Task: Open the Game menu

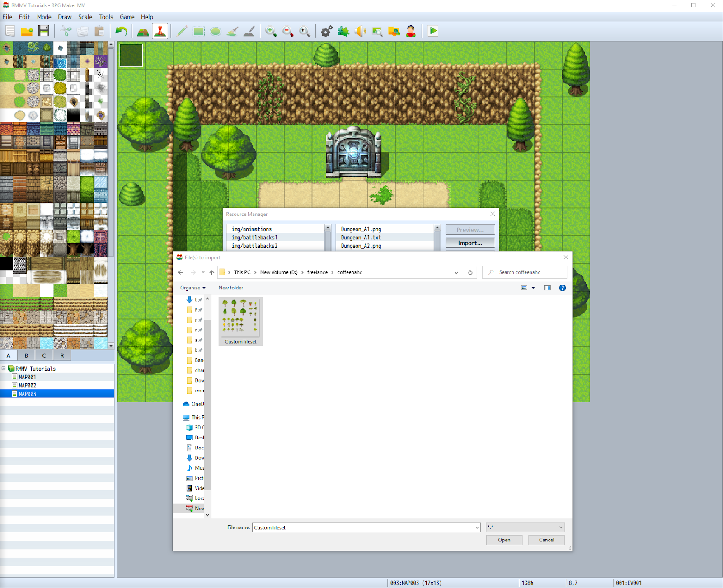Action: tap(127, 17)
